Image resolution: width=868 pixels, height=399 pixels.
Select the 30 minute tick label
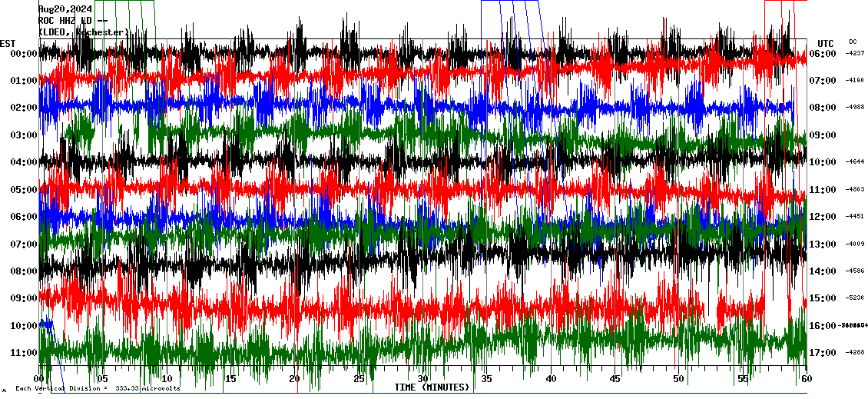[x=422, y=379]
